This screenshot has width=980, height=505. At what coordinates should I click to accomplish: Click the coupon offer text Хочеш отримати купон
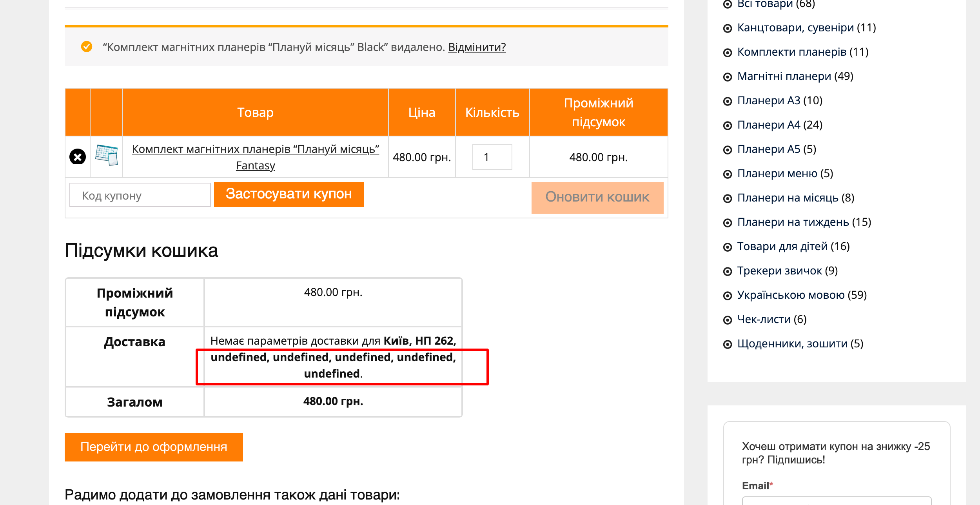[x=835, y=453]
